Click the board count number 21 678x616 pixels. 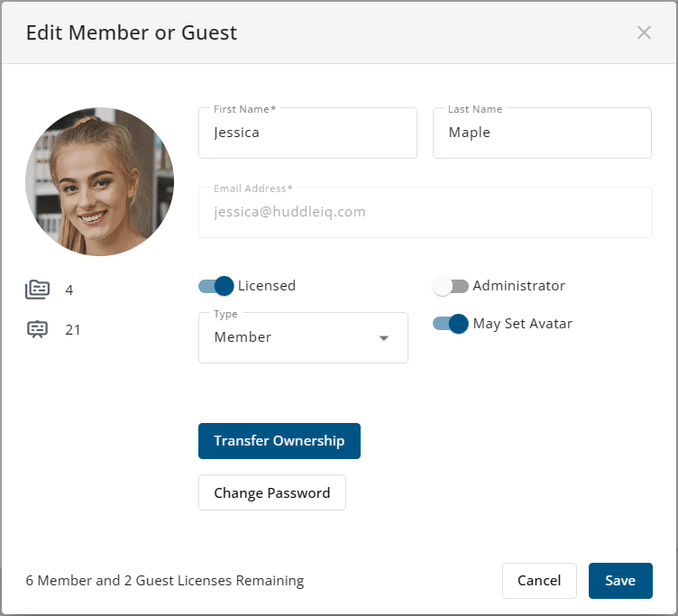point(73,330)
